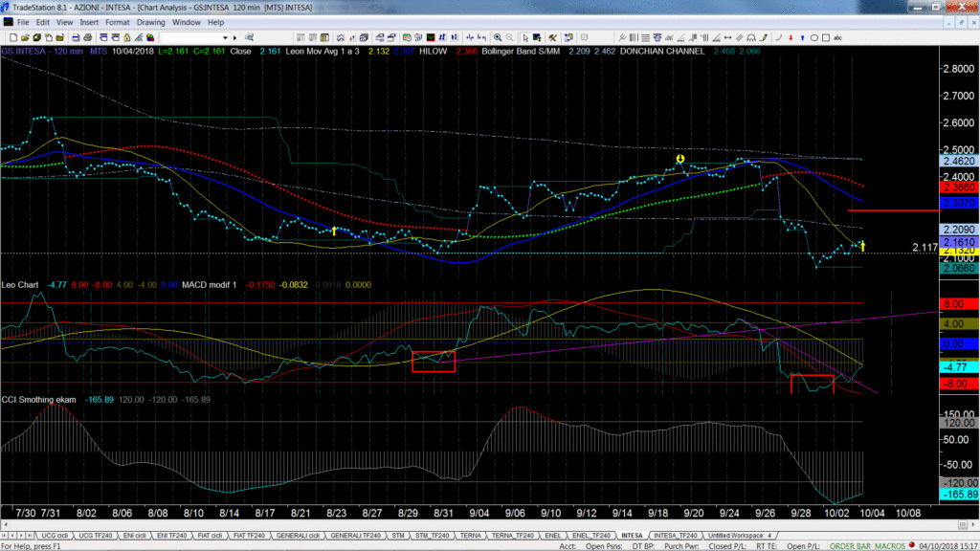Click the Open folder toolbar icon
This screenshot has height=551, width=980.
(x=25, y=37)
